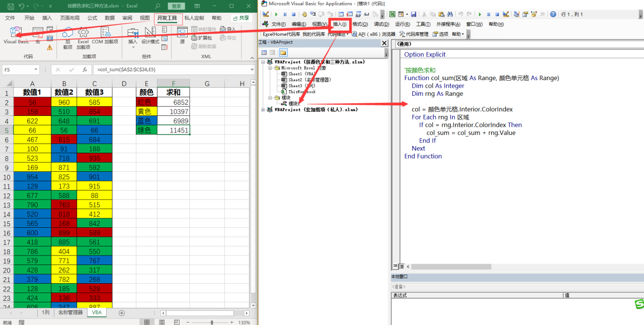The width and height of the screenshot is (644, 325).
Task: Save the project in VBA editor toolbar
Action: [x=414, y=14]
